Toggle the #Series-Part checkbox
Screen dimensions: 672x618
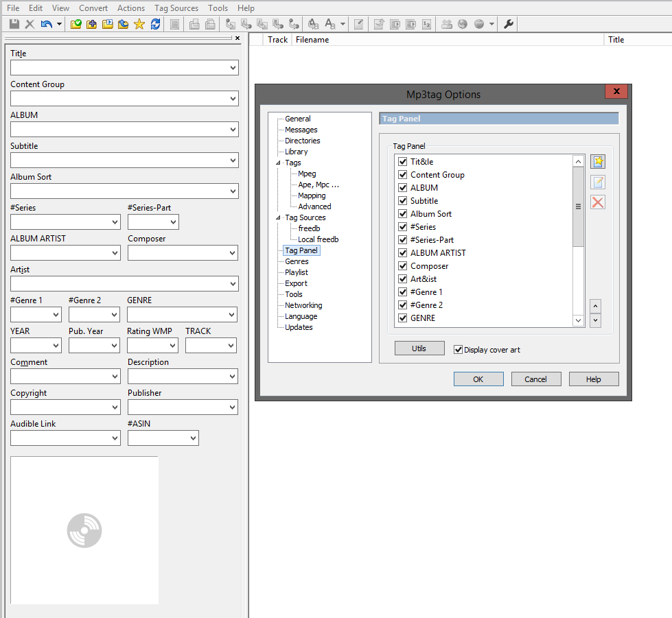(x=402, y=240)
